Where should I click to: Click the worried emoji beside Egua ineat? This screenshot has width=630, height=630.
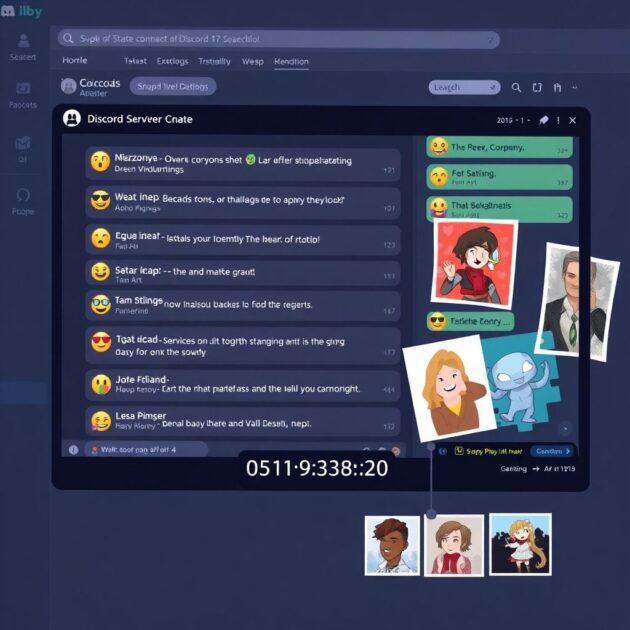(x=100, y=238)
